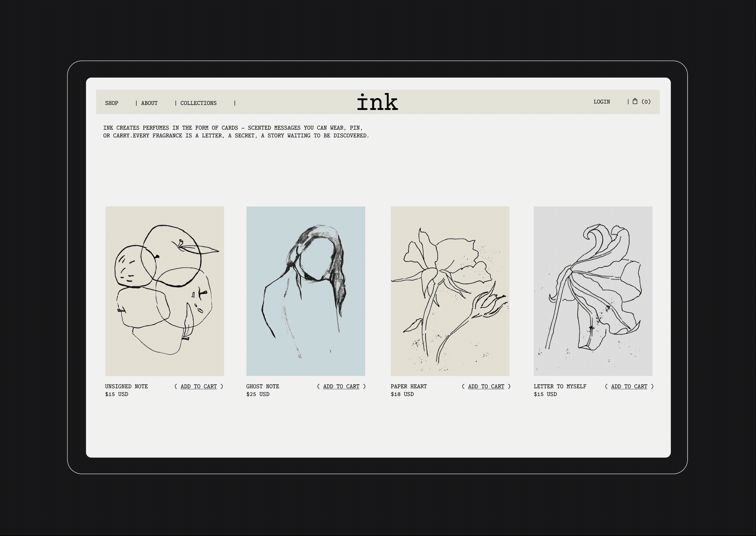
Task: Open the Letter to Myself lily card
Action: 593,291
